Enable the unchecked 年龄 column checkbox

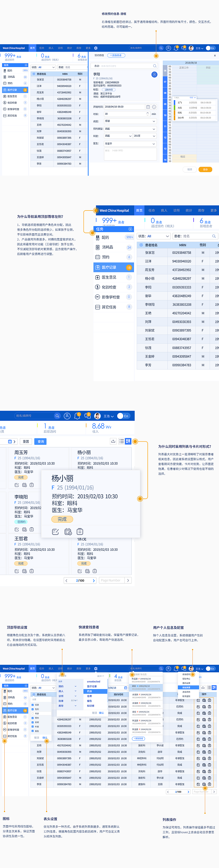point(33,714)
